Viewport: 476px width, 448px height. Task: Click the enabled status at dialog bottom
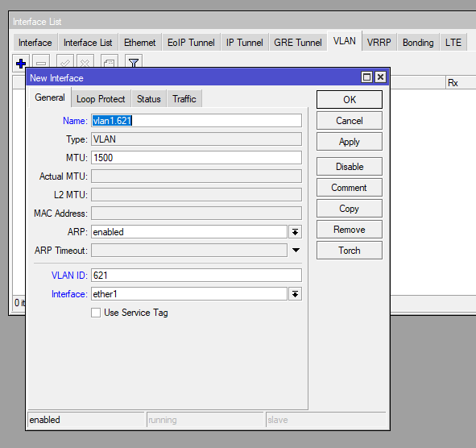coord(86,420)
